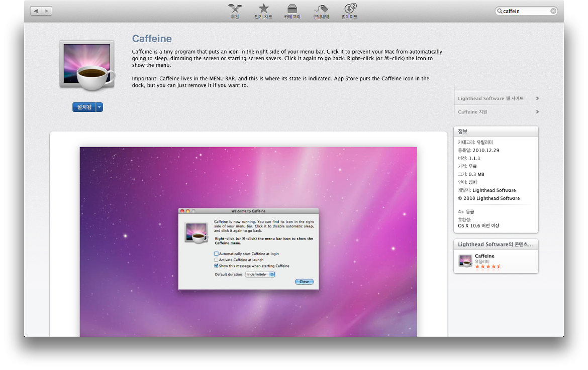
Task: Toggle Activate Caffeine at launch checkbox
Action: [x=217, y=260]
